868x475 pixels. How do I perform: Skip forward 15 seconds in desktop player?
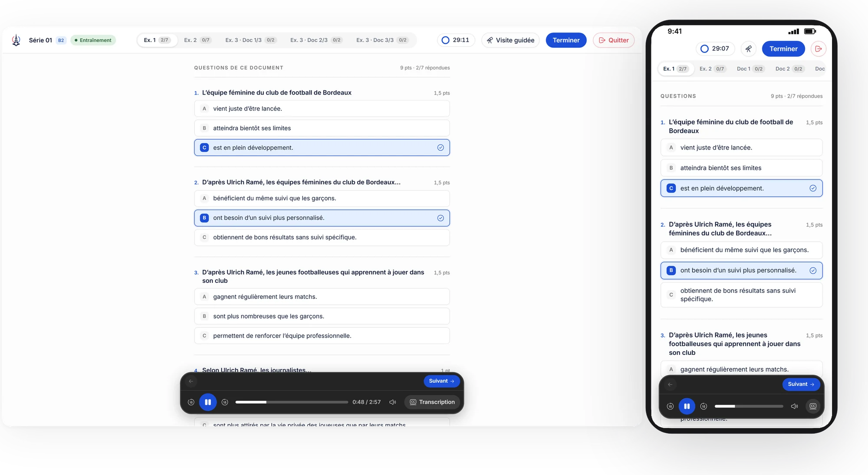click(225, 402)
